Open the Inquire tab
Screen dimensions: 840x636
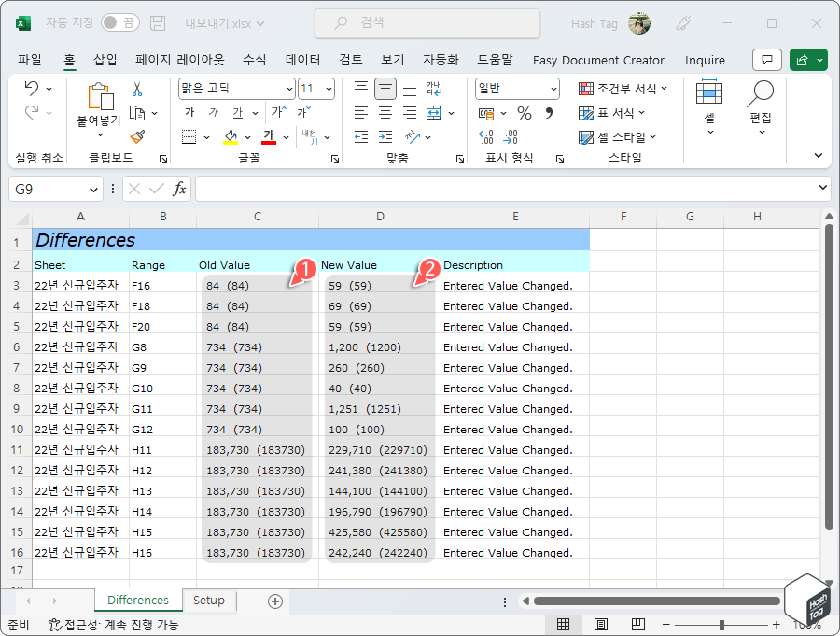pyautogui.click(x=705, y=60)
